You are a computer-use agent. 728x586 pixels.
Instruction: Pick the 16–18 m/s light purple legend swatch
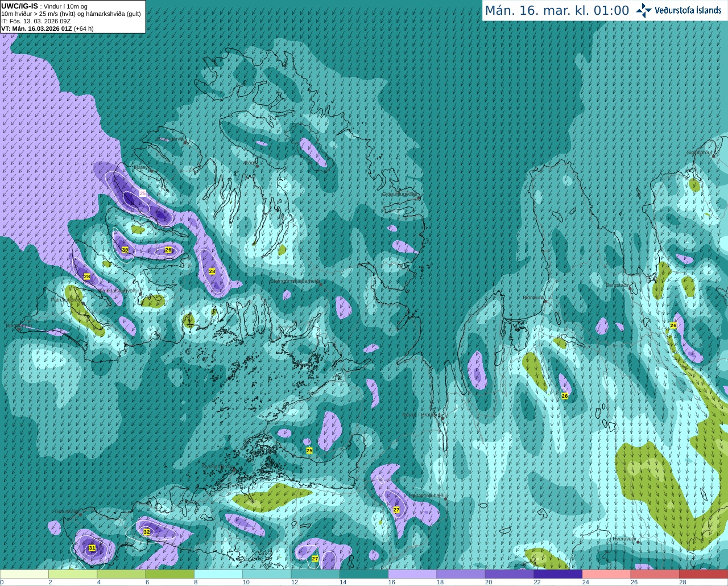[412, 574]
